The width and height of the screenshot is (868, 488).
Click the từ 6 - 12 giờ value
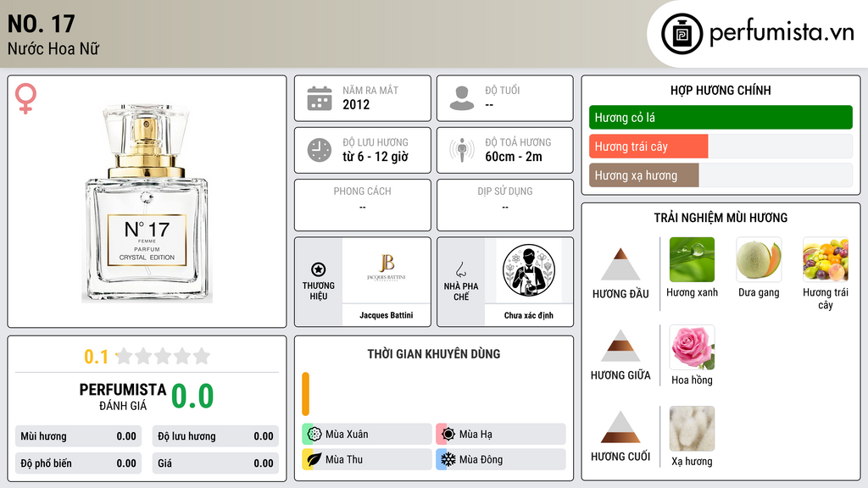point(376,157)
